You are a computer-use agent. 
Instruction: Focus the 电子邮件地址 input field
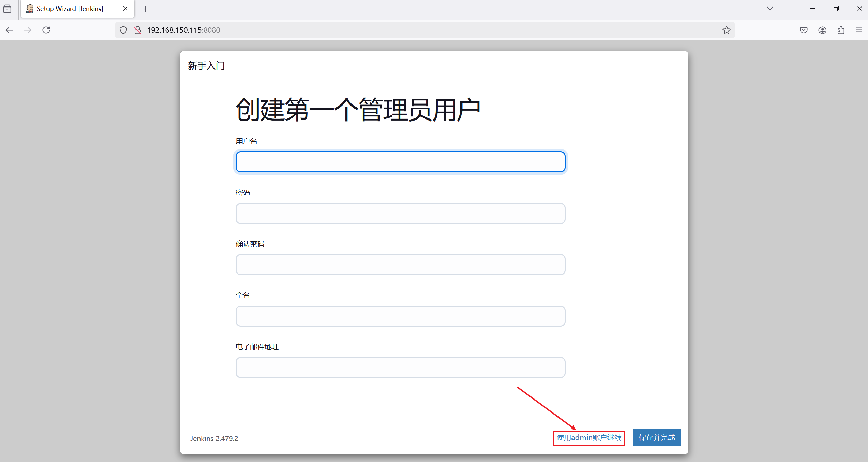pyautogui.click(x=400, y=367)
